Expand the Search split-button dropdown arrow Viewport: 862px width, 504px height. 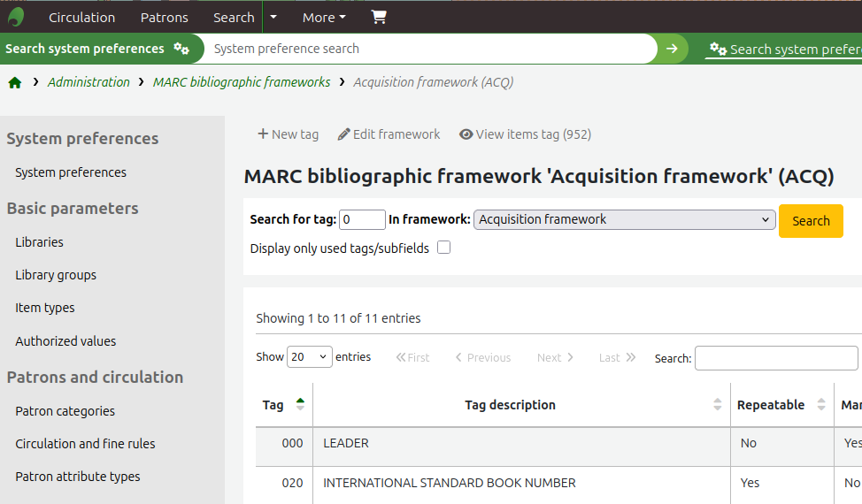pos(273,17)
